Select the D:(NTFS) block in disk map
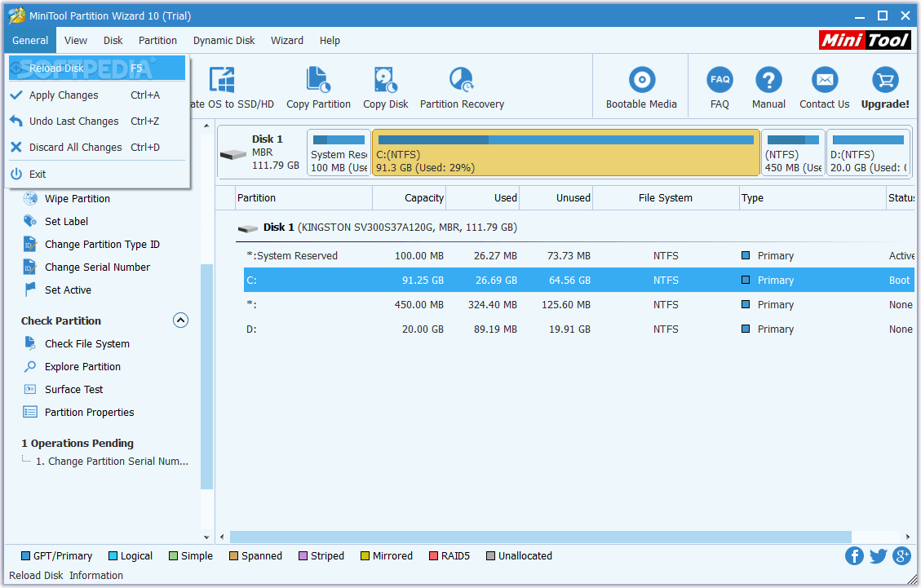Viewport: 921px width, 588px height. click(x=869, y=153)
